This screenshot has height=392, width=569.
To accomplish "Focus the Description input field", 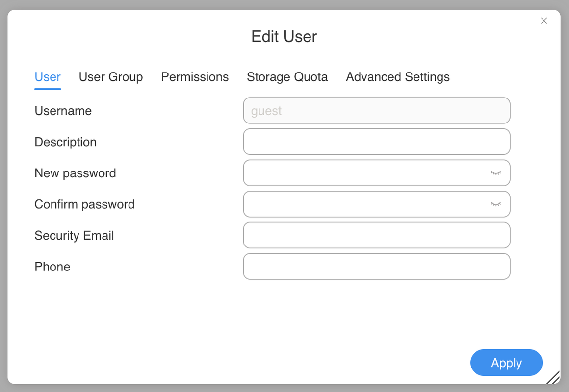I will pyautogui.click(x=376, y=142).
